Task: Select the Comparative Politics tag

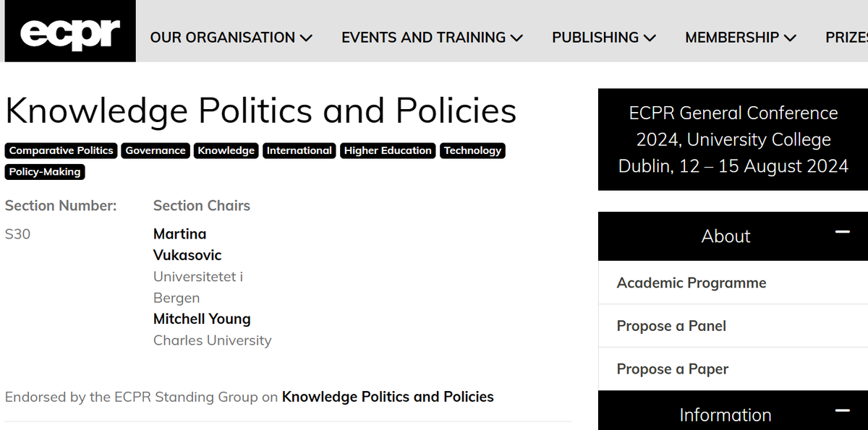Action: point(61,150)
